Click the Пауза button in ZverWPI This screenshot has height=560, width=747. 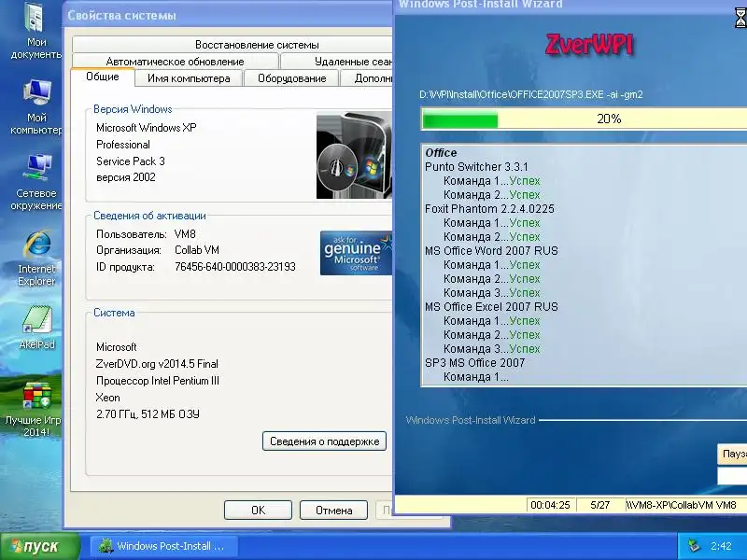732,454
